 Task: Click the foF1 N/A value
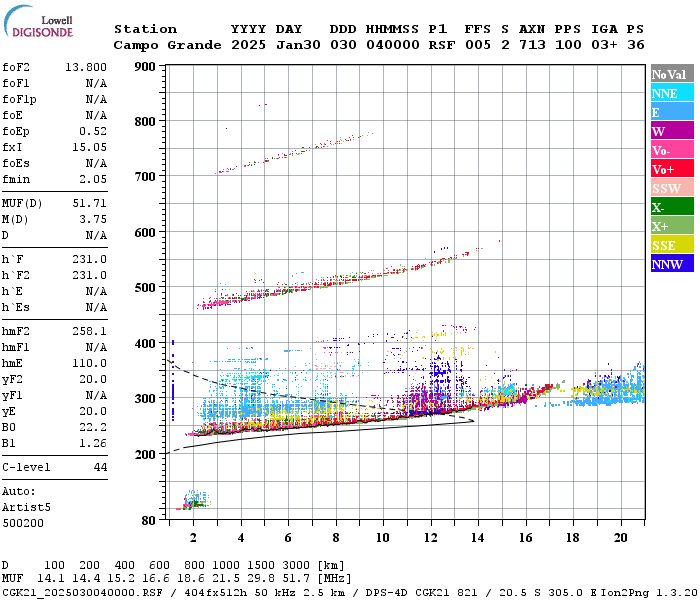96,83
